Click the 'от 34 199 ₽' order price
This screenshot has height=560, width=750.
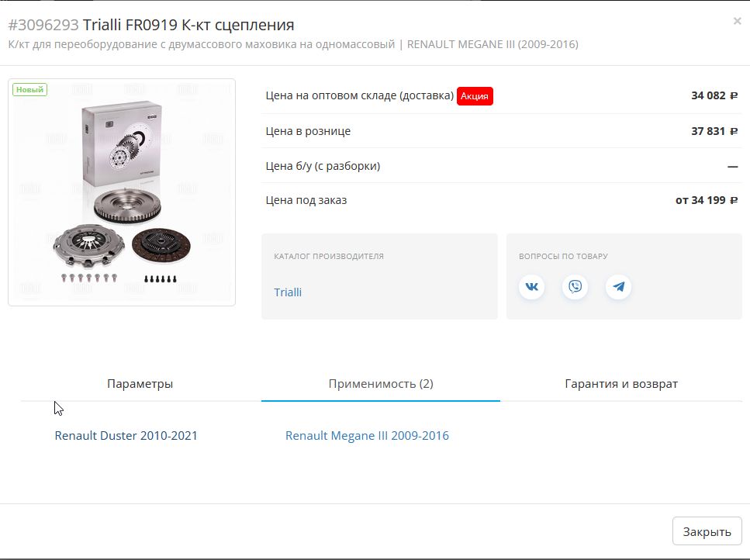click(707, 200)
